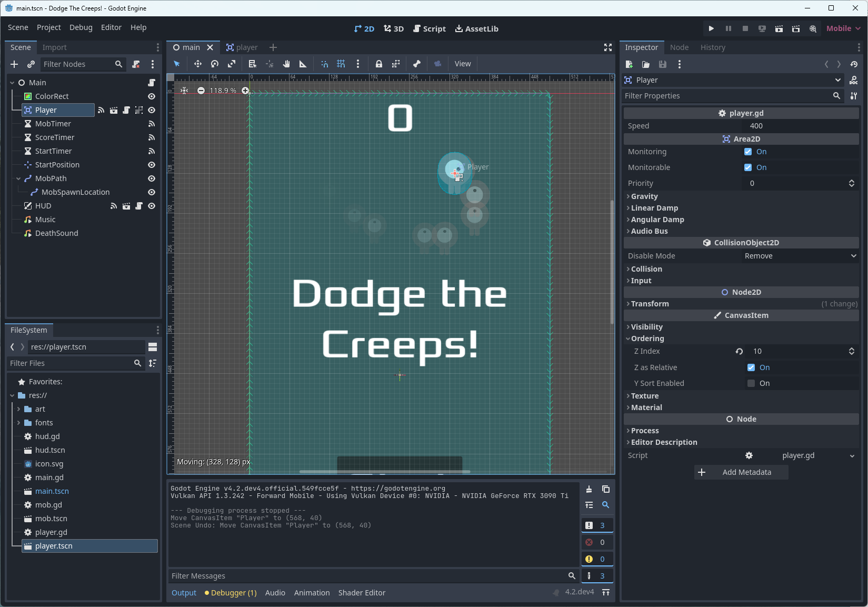Select the Move tool in the 2D toolbar

pyautogui.click(x=197, y=63)
